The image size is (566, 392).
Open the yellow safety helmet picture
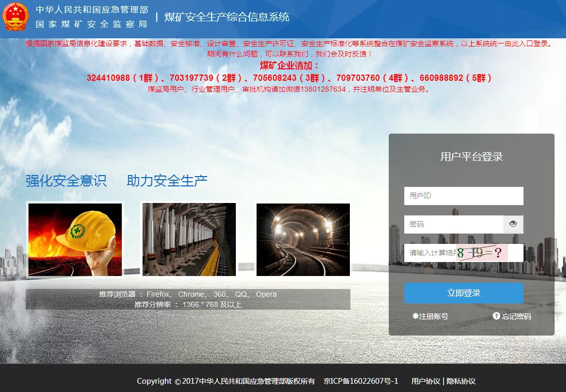tap(75, 239)
